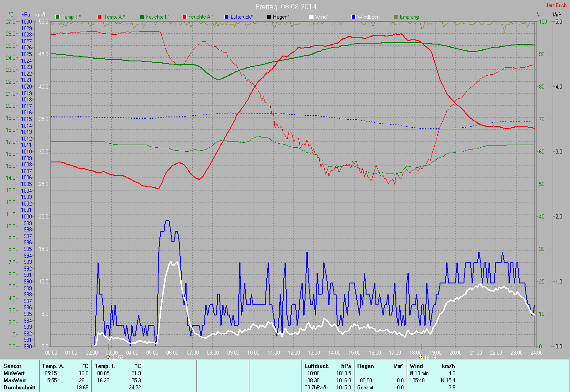Image resolution: width=570 pixels, height=392 pixels.
Task: Click the Wind column header in table
Action: click(x=416, y=366)
